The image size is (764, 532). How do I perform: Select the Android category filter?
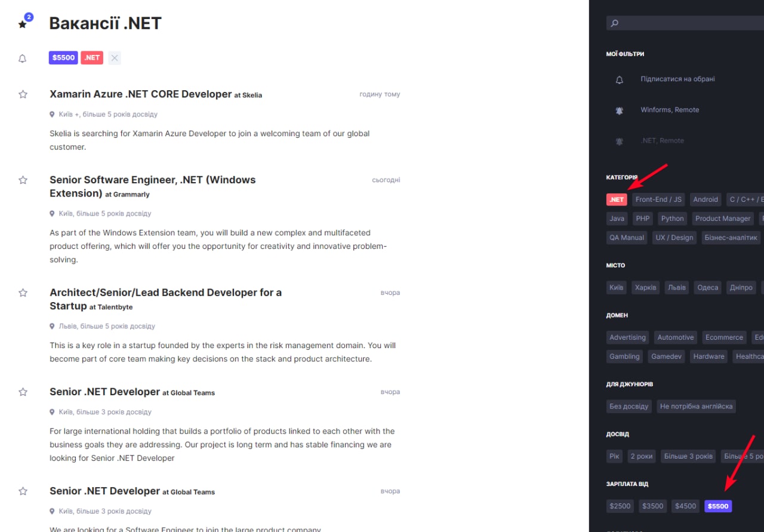pos(706,199)
